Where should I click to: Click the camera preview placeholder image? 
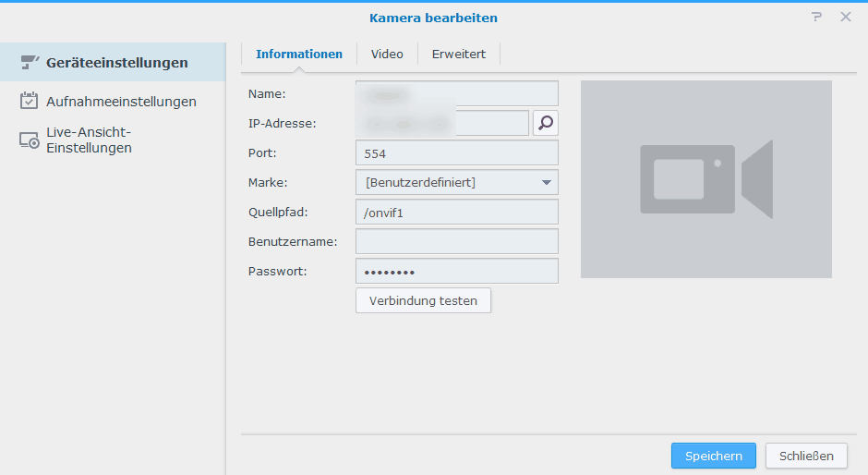(x=705, y=179)
